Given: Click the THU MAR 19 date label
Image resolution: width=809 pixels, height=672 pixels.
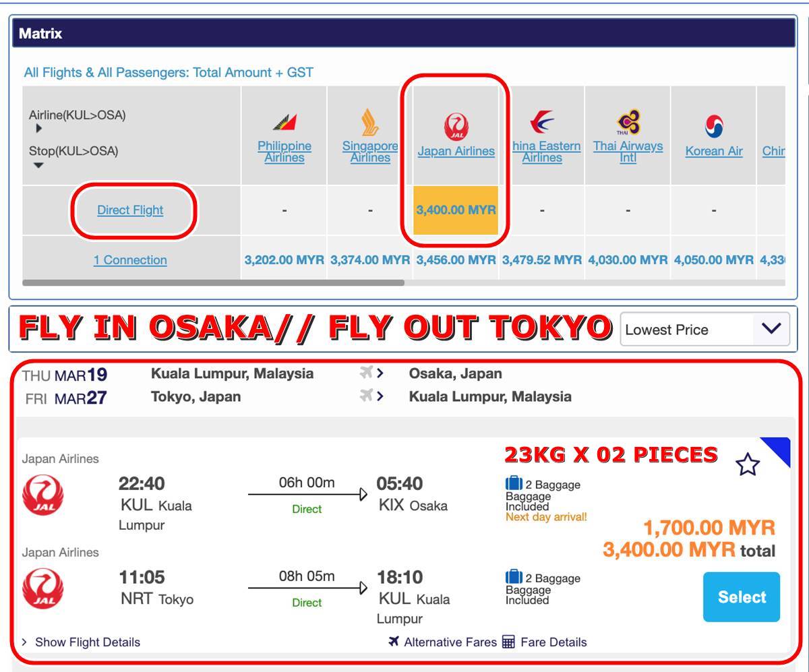Looking at the screenshot, I should coord(65,375).
